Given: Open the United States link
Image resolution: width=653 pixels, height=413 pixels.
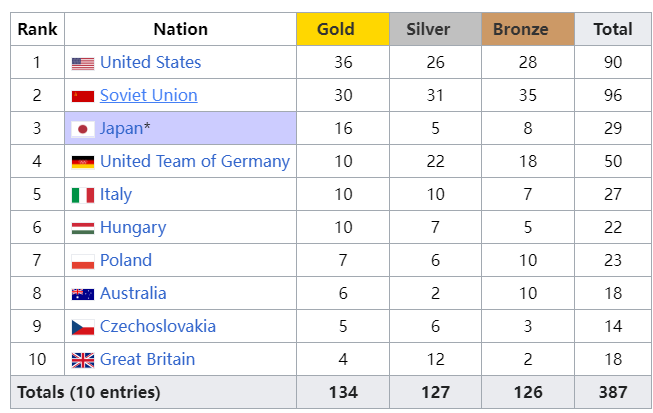Looking at the screenshot, I should point(150,62).
